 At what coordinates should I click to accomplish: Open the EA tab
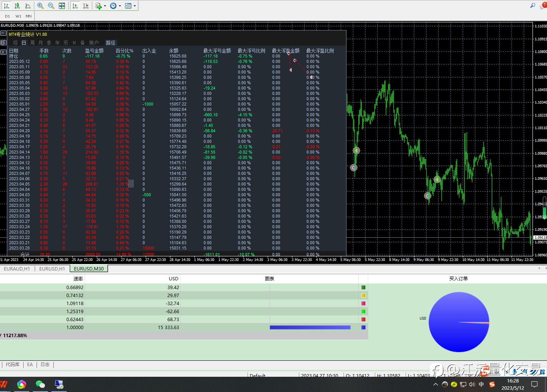(30, 365)
